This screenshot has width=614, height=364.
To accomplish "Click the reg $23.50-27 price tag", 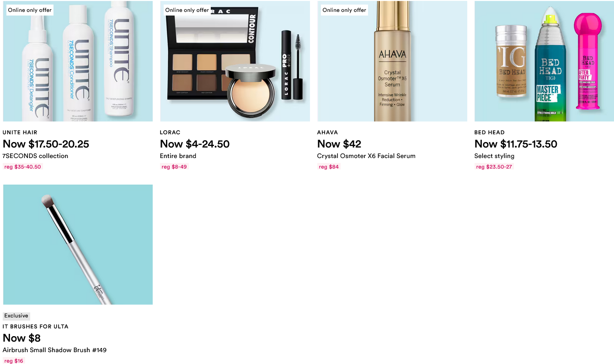I will pyautogui.click(x=494, y=167).
